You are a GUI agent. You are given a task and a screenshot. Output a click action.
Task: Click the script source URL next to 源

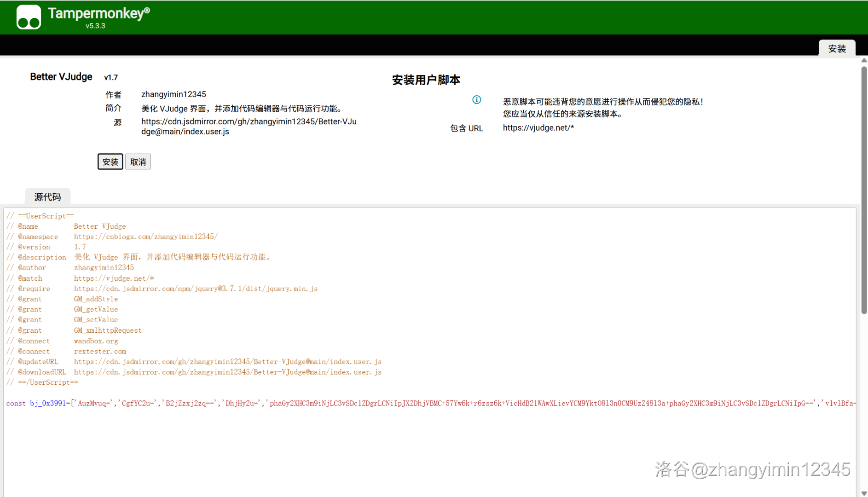click(x=249, y=127)
